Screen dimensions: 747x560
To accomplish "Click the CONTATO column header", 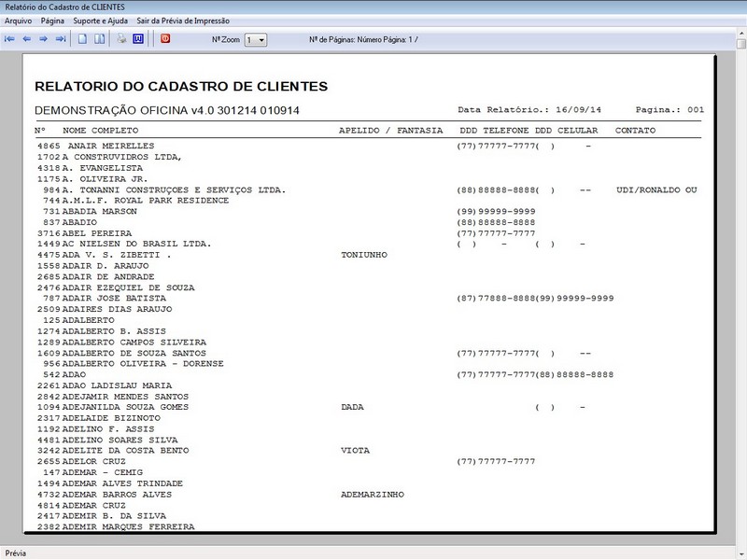I will click(635, 131).
